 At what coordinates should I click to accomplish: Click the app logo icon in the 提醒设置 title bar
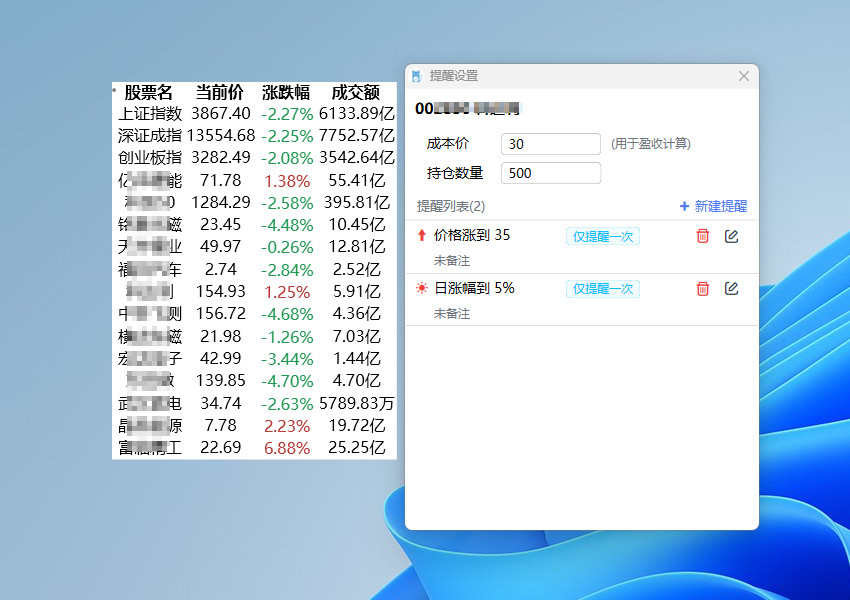pyautogui.click(x=416, y=75)
